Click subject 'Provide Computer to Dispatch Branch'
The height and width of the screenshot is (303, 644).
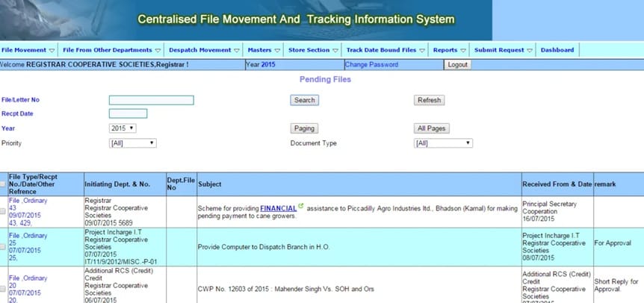click(x=264, y=247)
